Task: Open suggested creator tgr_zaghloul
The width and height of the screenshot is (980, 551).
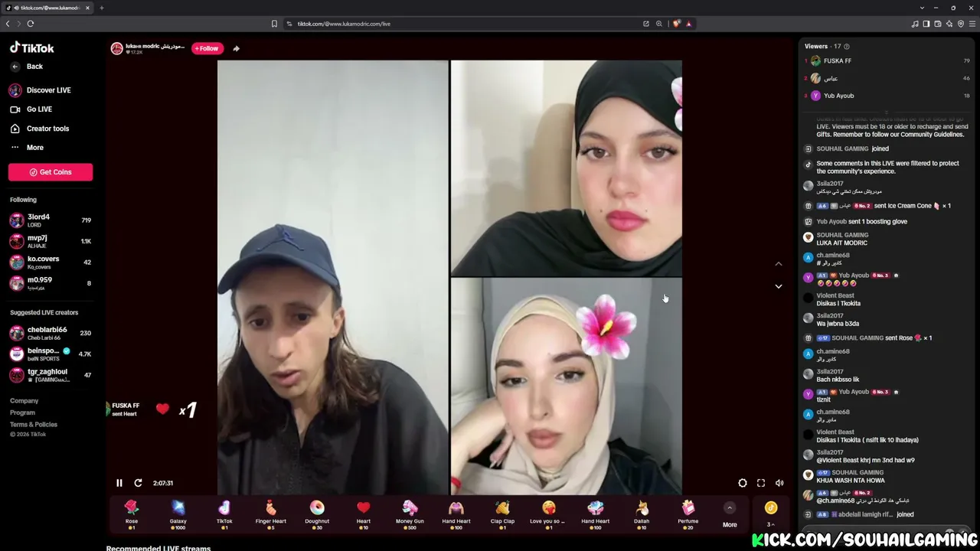Action: point(51,375)
